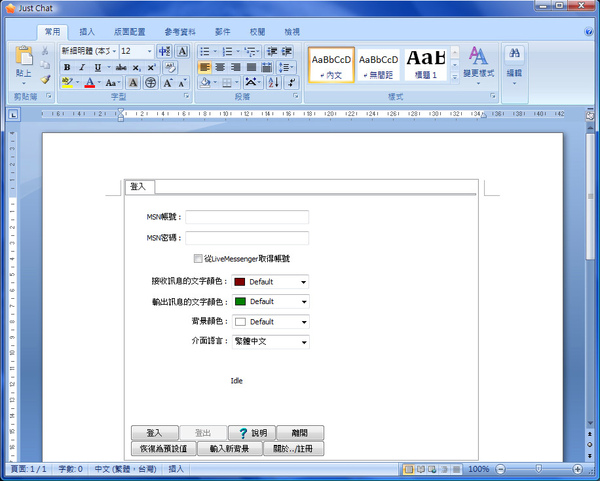Open the 介面語言 language dropdown
The width and height of the screenshot is (600, 481).
271,341
